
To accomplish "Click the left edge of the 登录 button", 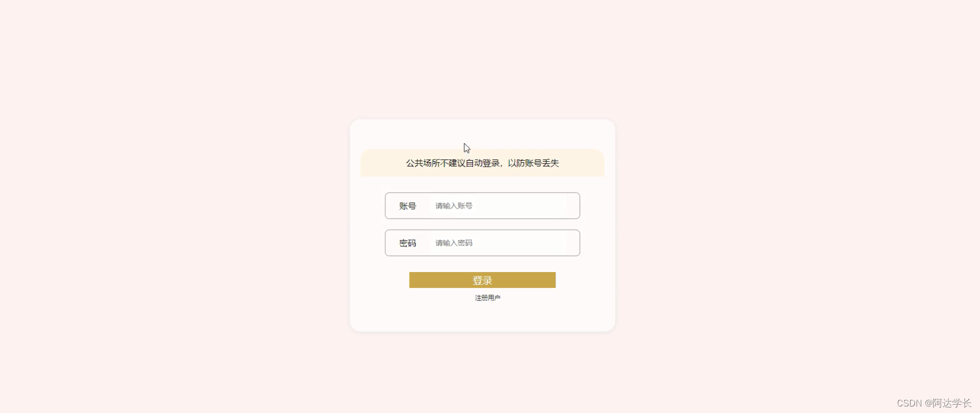I will pyautogui.click(x=414, y=280).
